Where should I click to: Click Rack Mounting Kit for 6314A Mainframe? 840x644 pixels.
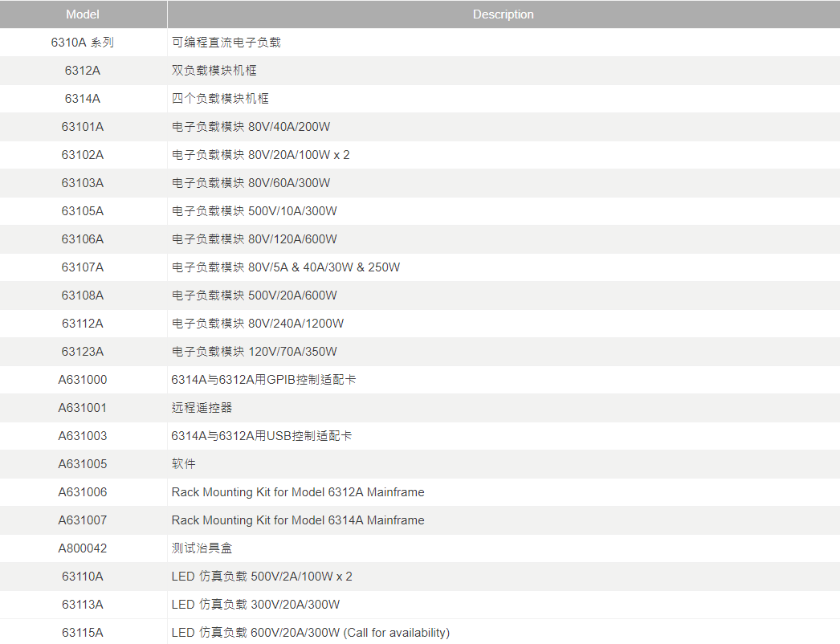[298, 521]
